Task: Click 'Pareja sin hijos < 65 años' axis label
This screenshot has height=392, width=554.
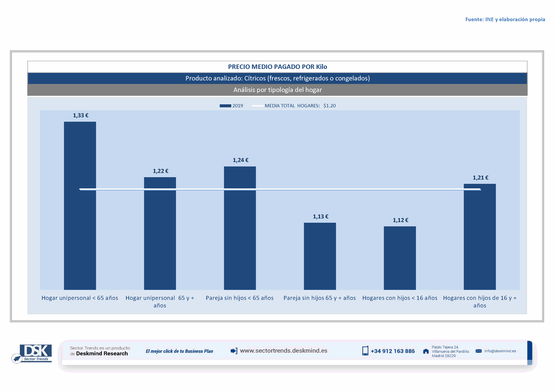Action: click(x=240, y=298)
